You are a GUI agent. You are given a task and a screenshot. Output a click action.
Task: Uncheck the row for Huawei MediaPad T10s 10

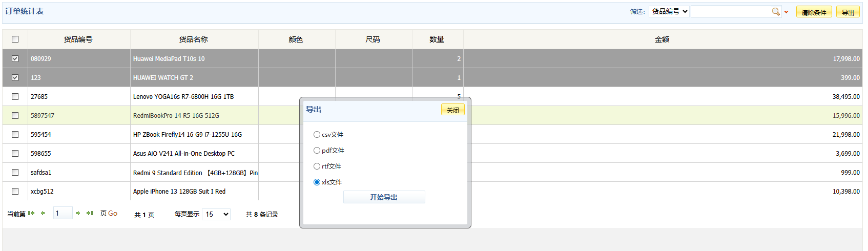pyautogui.click(x=15, y=59)
